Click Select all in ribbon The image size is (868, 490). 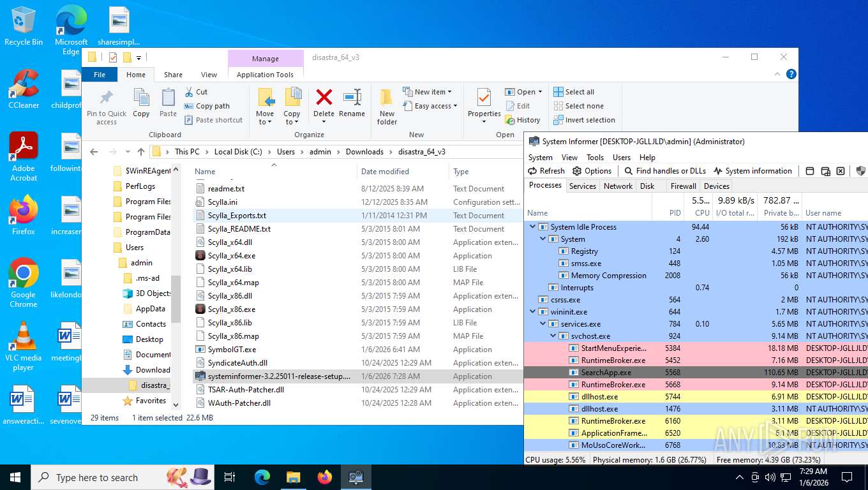pos(574,92)
